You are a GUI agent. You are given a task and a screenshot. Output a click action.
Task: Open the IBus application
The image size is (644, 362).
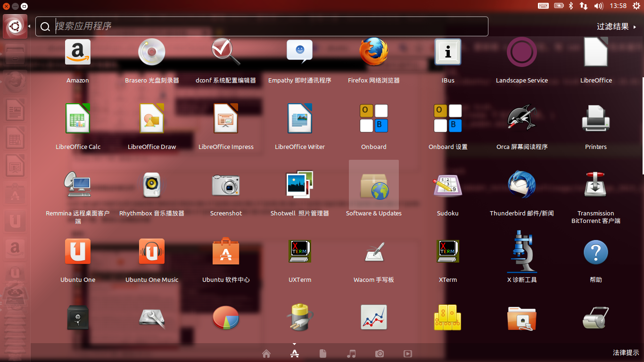448,52
